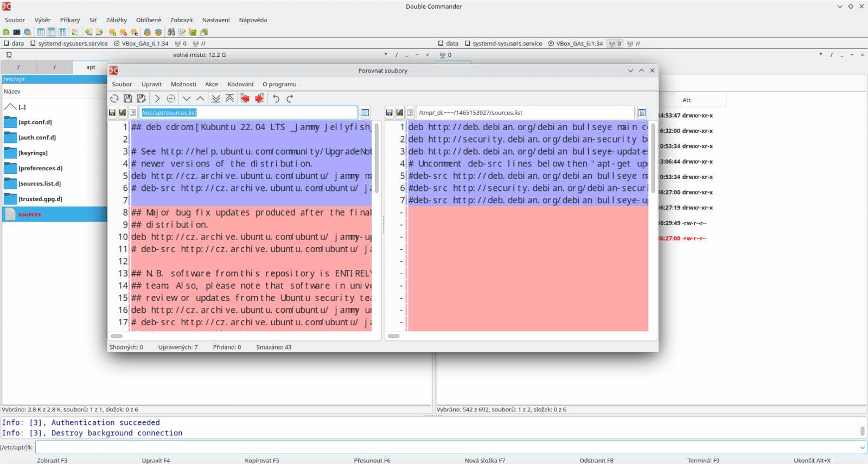Click the green right arrow panel icon

(99, 32)
